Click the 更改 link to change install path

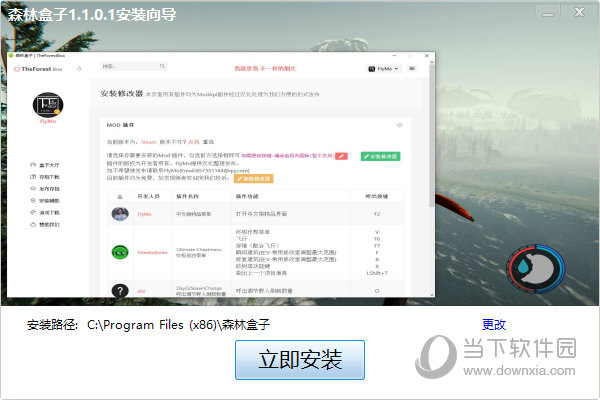click(494, 325)
